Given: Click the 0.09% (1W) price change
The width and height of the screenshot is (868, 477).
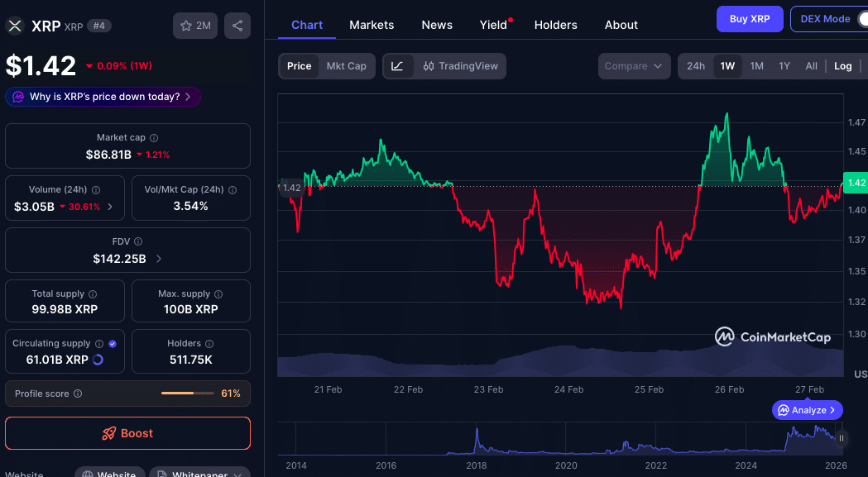Looking at the screenshot, I should (x=119, y=66).
